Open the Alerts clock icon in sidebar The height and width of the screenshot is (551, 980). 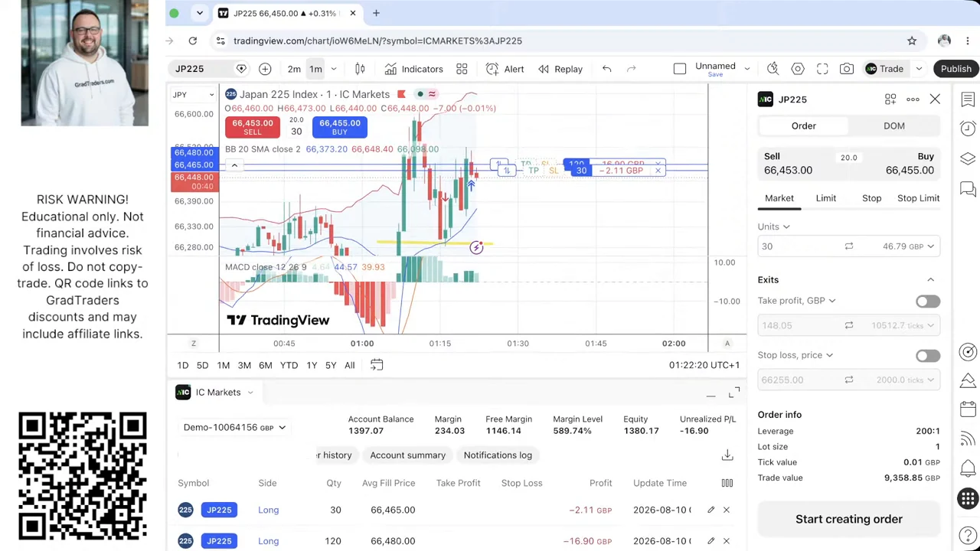pos(968,129)
